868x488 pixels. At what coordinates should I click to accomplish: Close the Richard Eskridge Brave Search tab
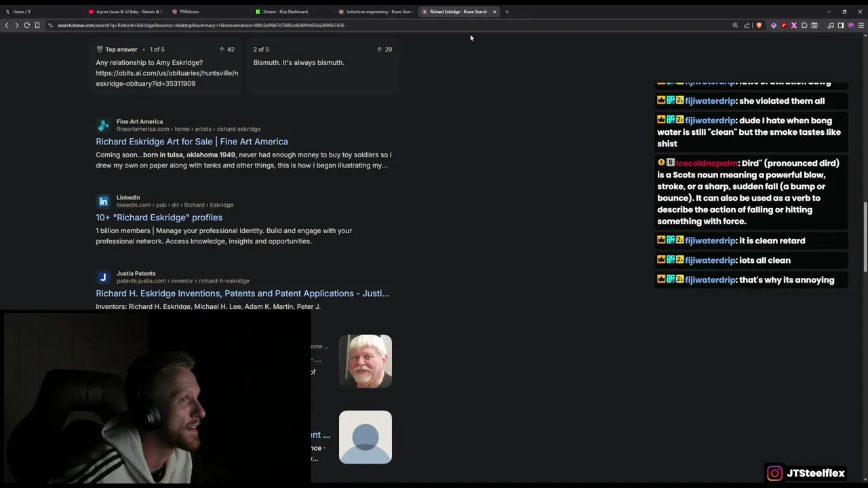coord(494,12)
